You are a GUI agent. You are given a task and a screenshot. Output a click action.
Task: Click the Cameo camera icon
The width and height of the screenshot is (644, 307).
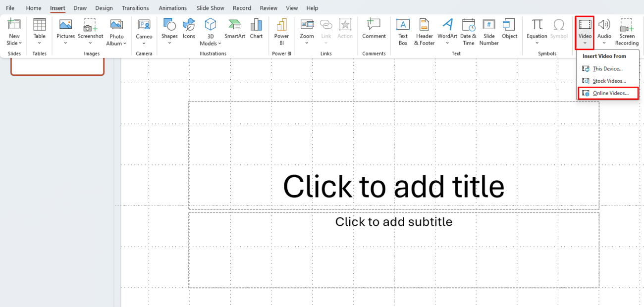click(x=144, y=24)
